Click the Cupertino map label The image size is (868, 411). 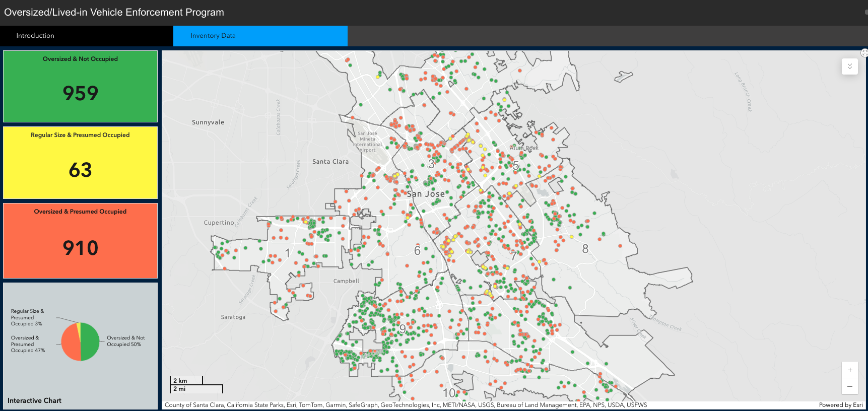tap(219, 223)
